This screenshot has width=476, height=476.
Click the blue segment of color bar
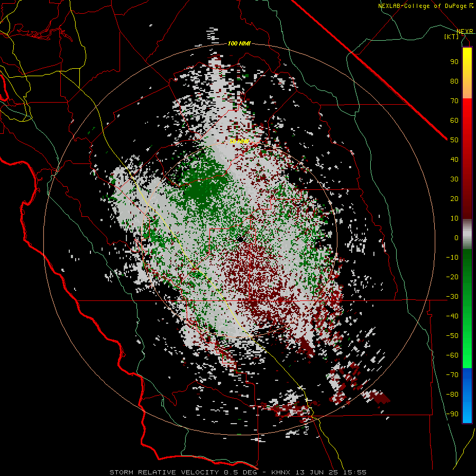click(467, 396)
